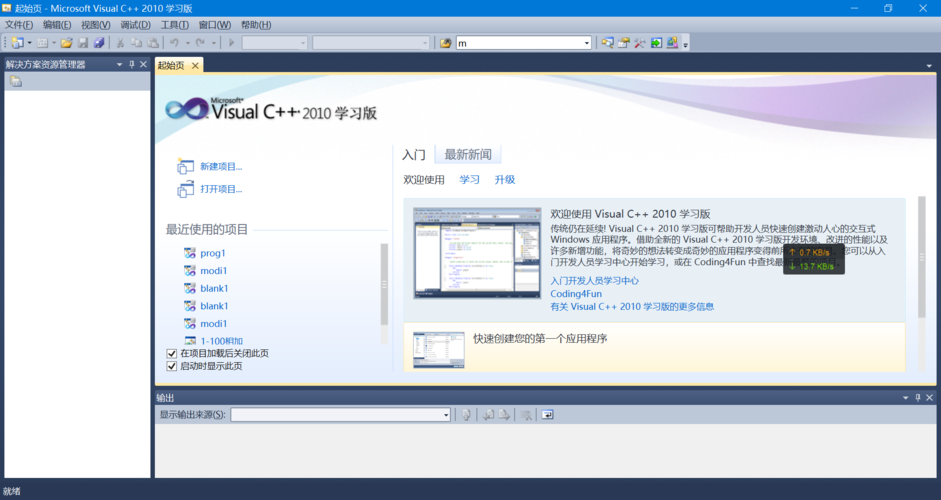Pin the Solution Explorer panel (auto hide)
Image resolution: width=941 pixels, height=500 pixels.
[131, 64]
